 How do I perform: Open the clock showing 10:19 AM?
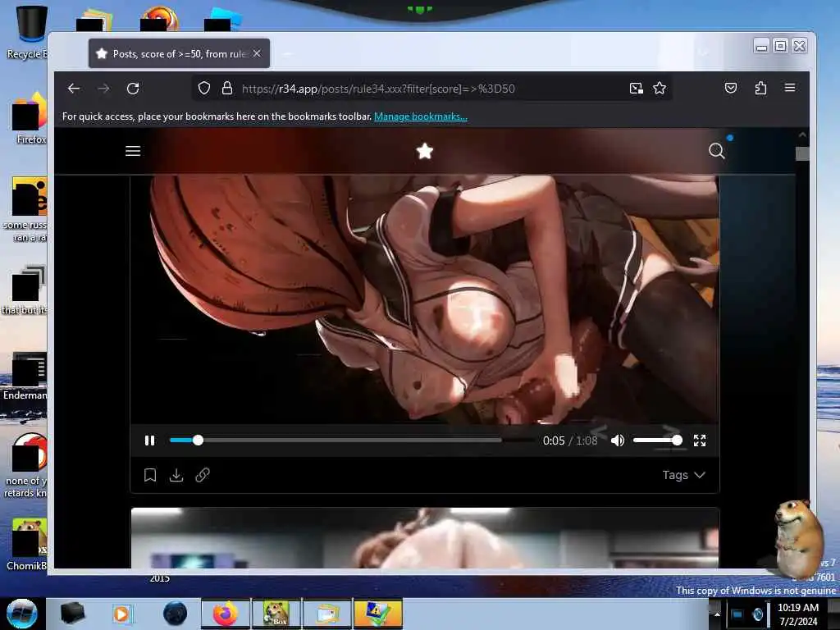point(797,614)
